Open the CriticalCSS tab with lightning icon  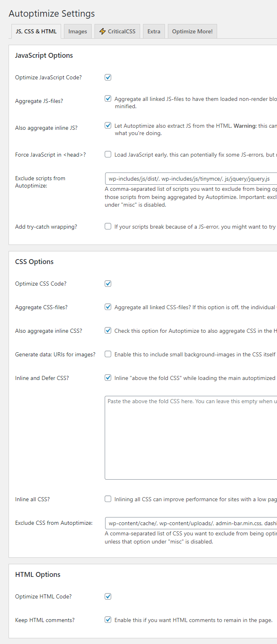coord(117,31)
